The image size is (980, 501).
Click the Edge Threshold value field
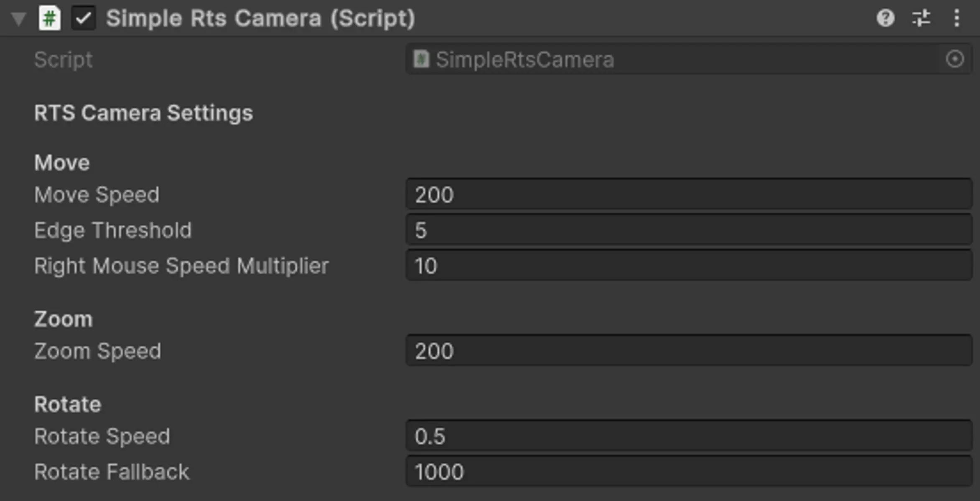(689, 230)
